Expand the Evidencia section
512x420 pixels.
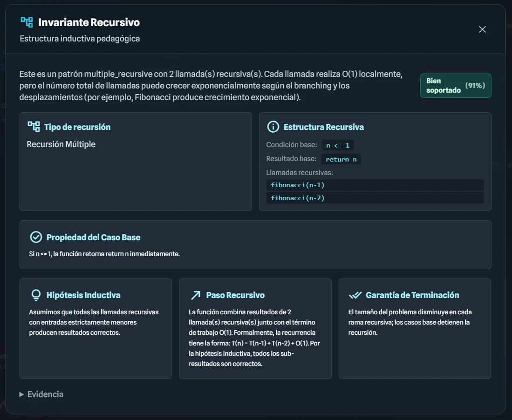(41, 394)
